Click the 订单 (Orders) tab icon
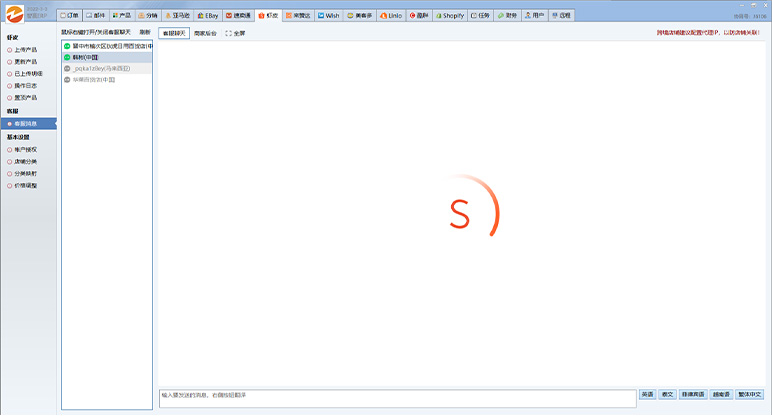 (x=69, y=16)
